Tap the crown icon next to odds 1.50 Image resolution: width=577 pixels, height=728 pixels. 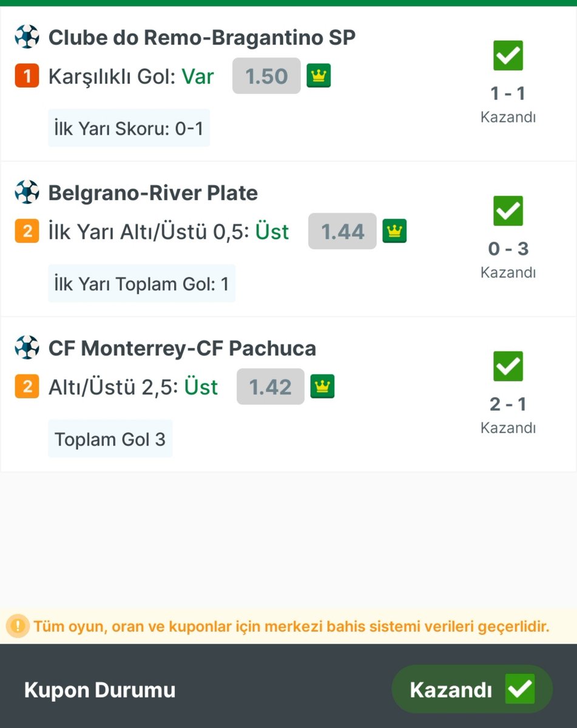pyautogui.click(x=319, y=76)
